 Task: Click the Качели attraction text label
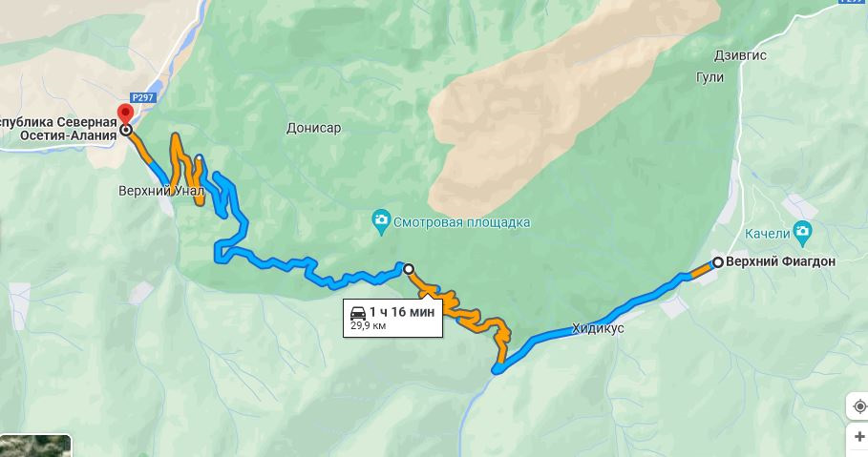point(767,234)
